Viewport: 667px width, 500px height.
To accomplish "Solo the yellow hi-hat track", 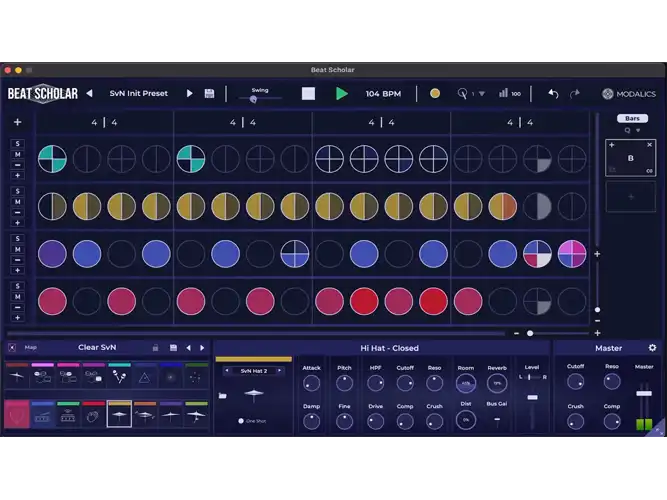I will (17, 191).
